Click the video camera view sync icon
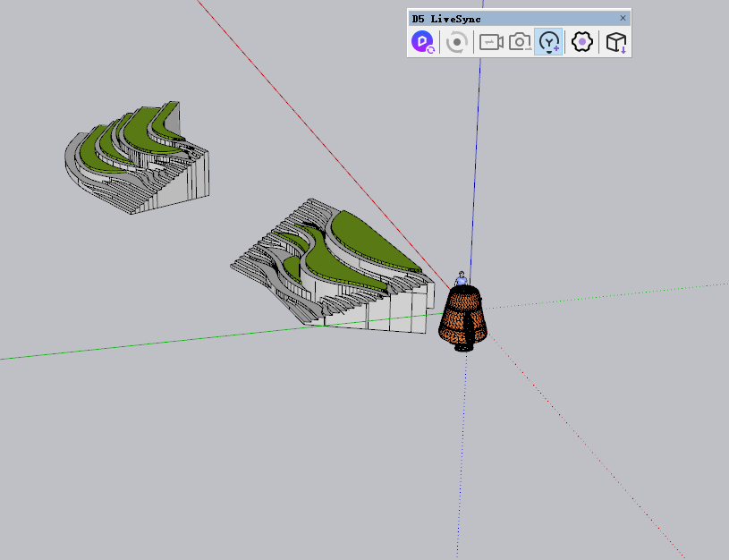The width and height of the screenshot is (729, 560). tap(491, 41)
